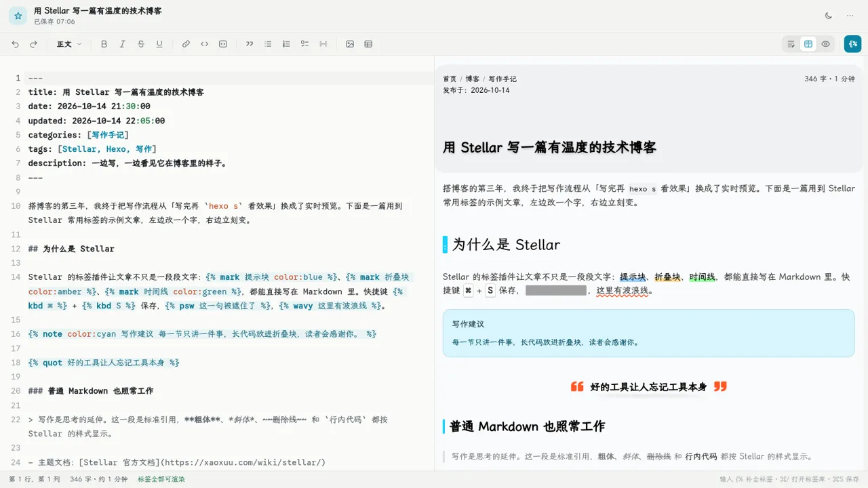Click the hidden gray spoiler text block
The width and height of the screenshot is (868, 488).
pyautogui.click(x=555, y=291)
